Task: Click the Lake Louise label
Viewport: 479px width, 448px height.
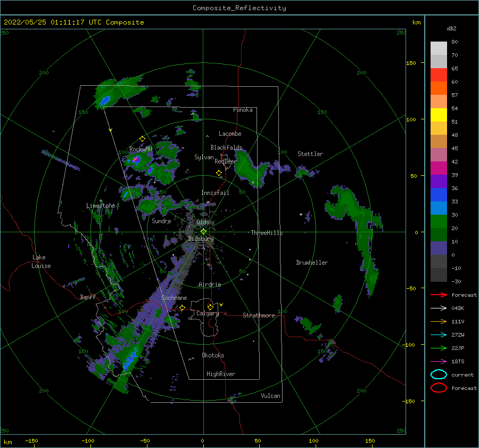Action: point(42,262)
